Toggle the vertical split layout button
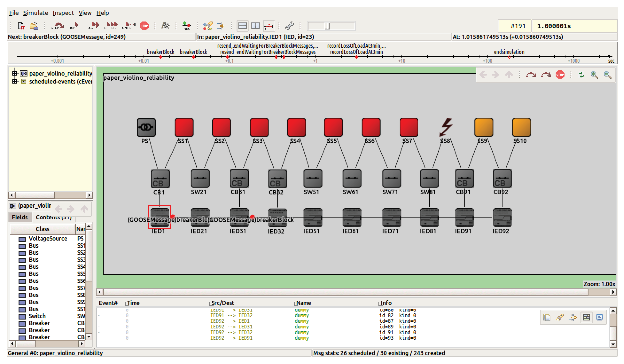Image resolution: width=624 pixels, height=364 pixels. pos(255,26)
